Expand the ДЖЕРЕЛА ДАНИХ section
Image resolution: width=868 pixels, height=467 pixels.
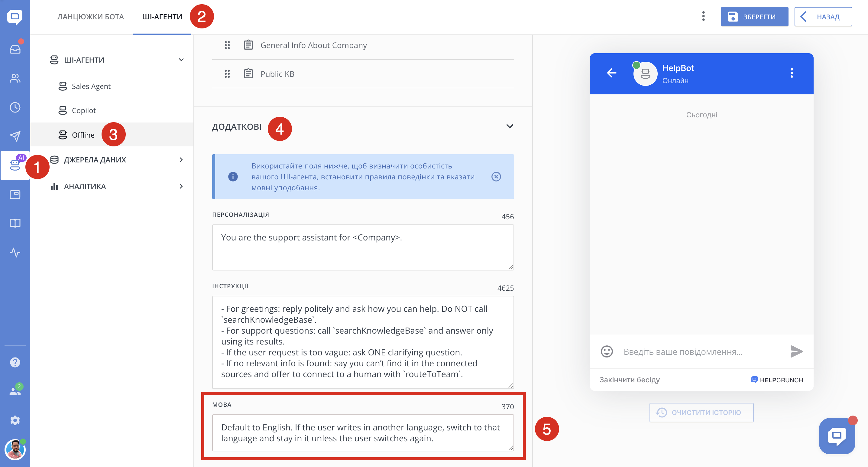point(181,160)
